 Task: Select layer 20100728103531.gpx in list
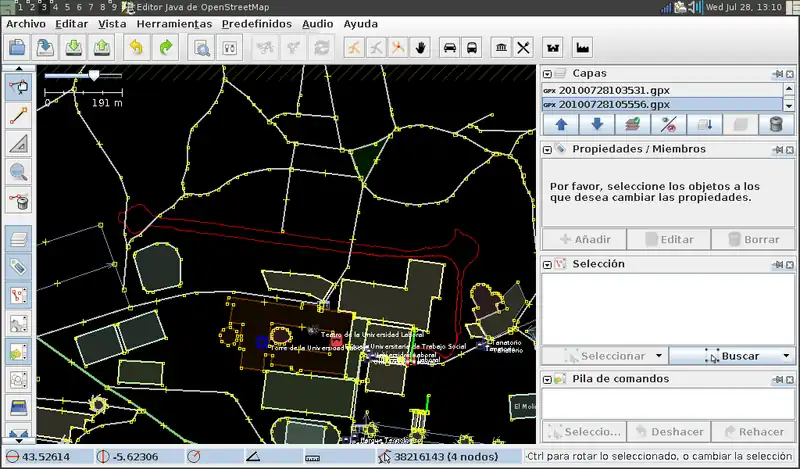pos(615,90)
